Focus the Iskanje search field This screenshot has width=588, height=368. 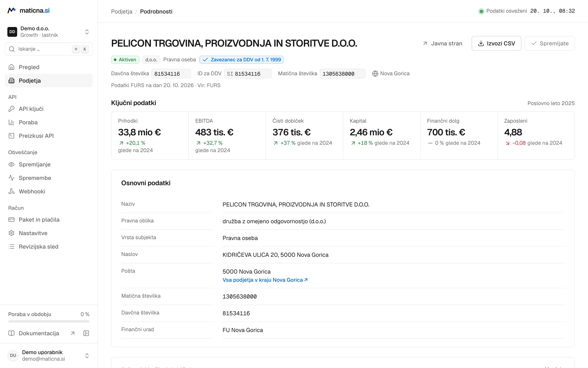coord(49,49)
